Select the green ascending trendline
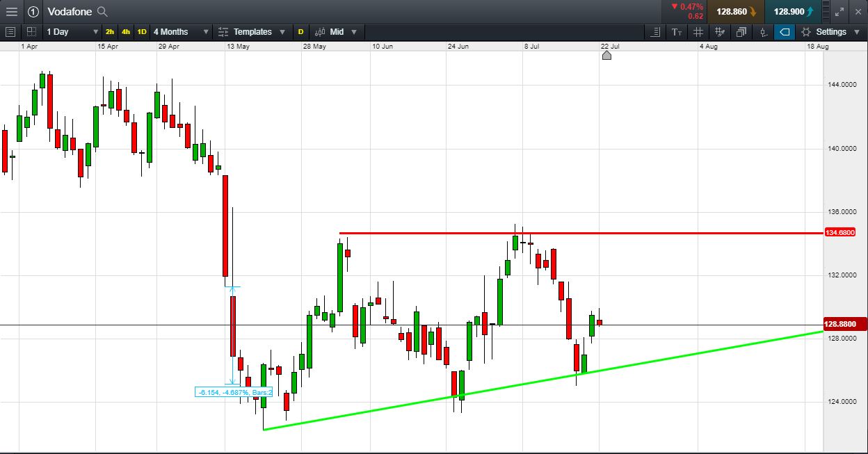868x454 pixels. tap(542, 381)
